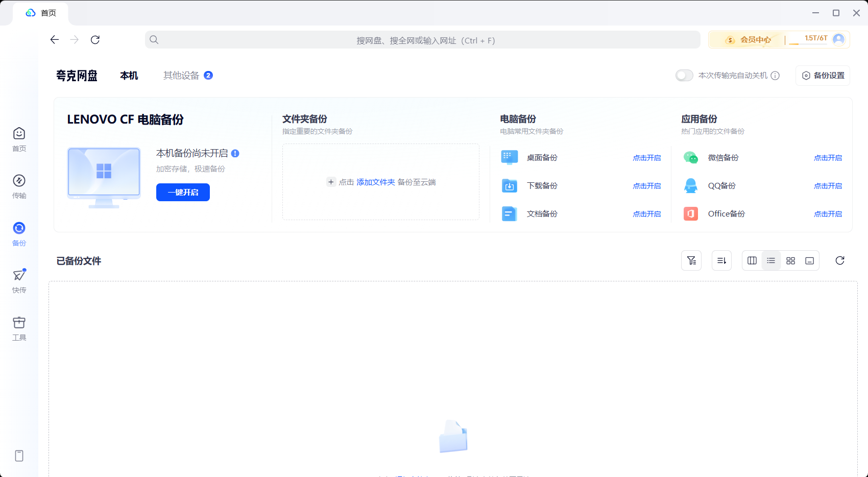
Task: Reload the page with the refresh icon
Action: [95, 40]
